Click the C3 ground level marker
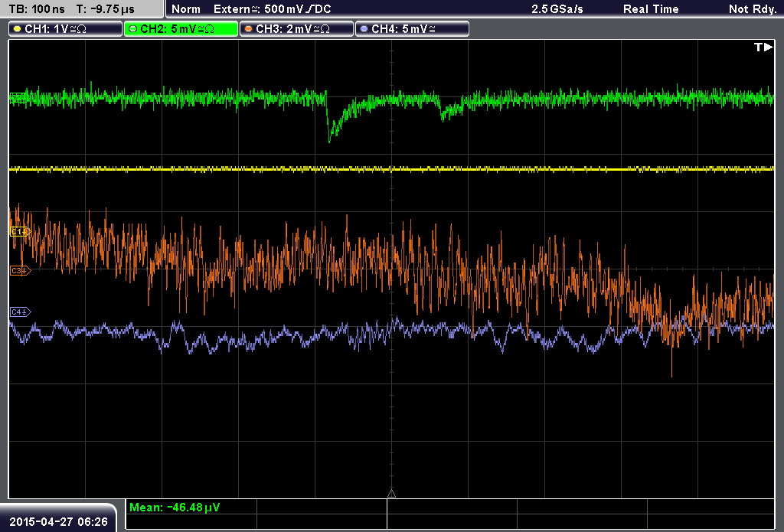 click(21, 270)
